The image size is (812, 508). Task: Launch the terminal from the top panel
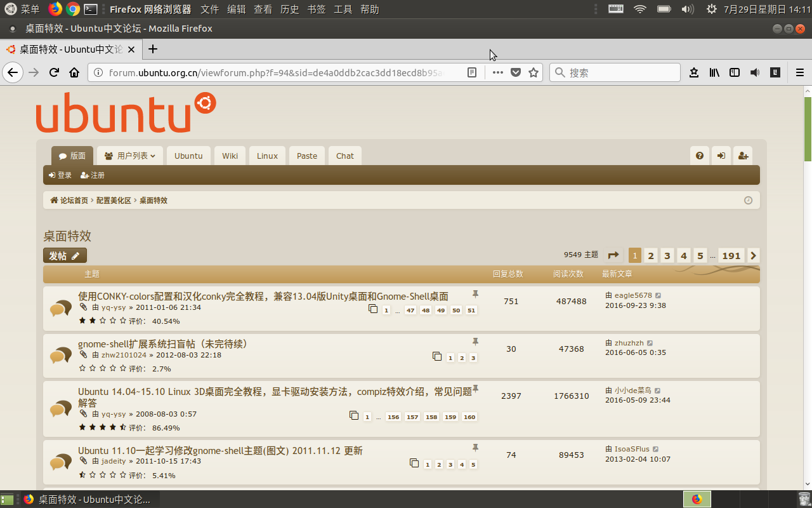[x=91, y=9]
